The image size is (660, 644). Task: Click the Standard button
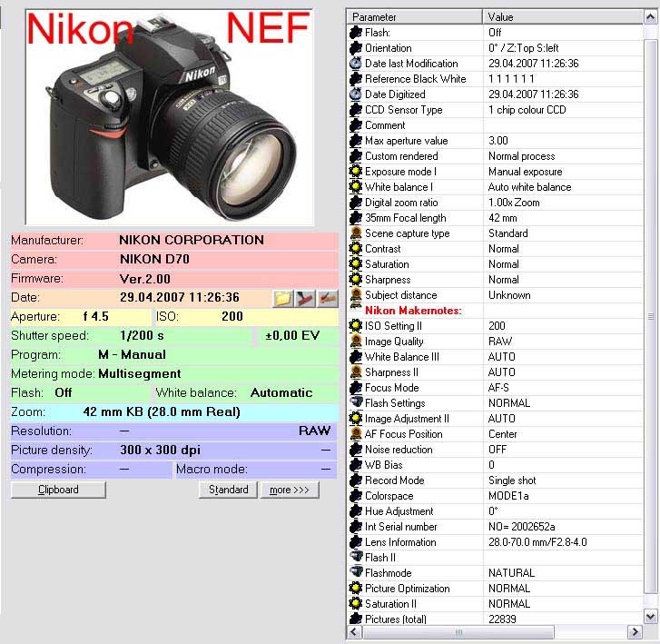point(228,490)
